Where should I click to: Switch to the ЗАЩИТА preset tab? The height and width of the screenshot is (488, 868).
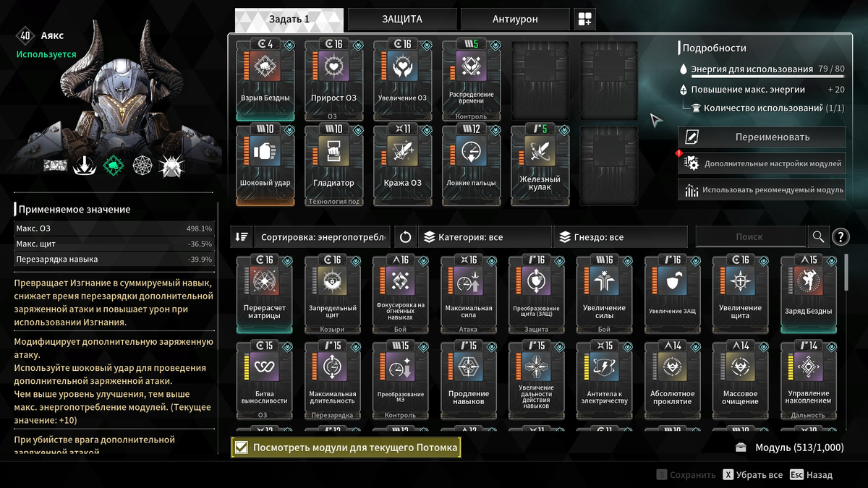tap(402, 20)
